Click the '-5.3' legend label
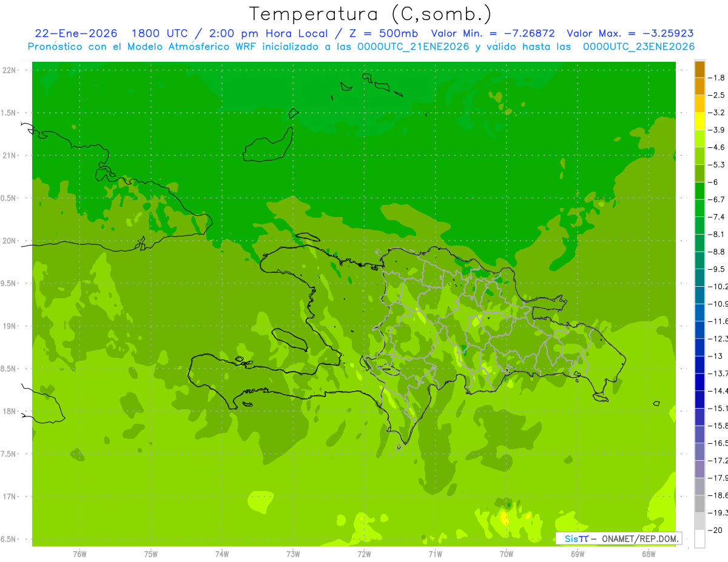 [x=717, y=164]
